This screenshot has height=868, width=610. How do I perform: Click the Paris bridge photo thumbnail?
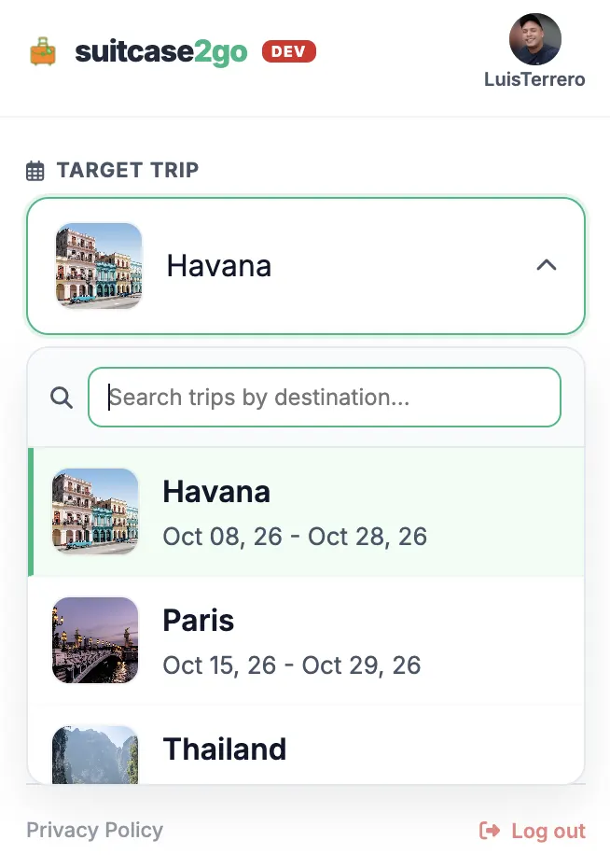coord(95,640)
